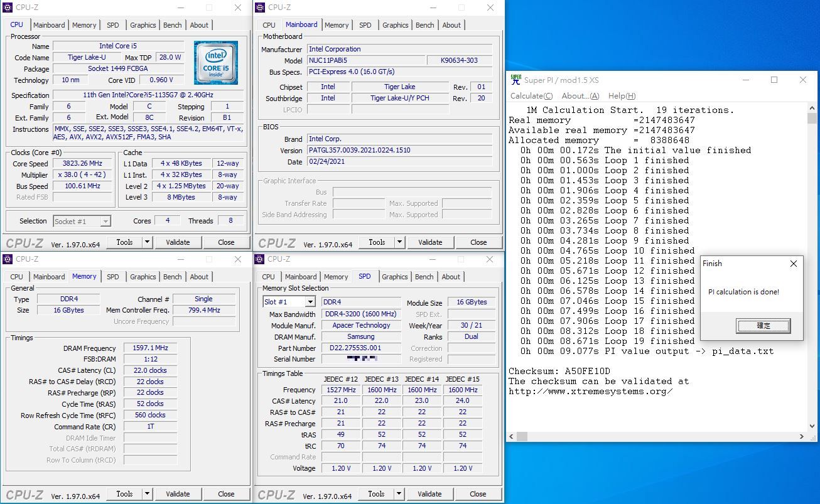This screenshot has width=820, height=504.
Task: Click the Close button in the CPU tab window
Action: (226, 242)
